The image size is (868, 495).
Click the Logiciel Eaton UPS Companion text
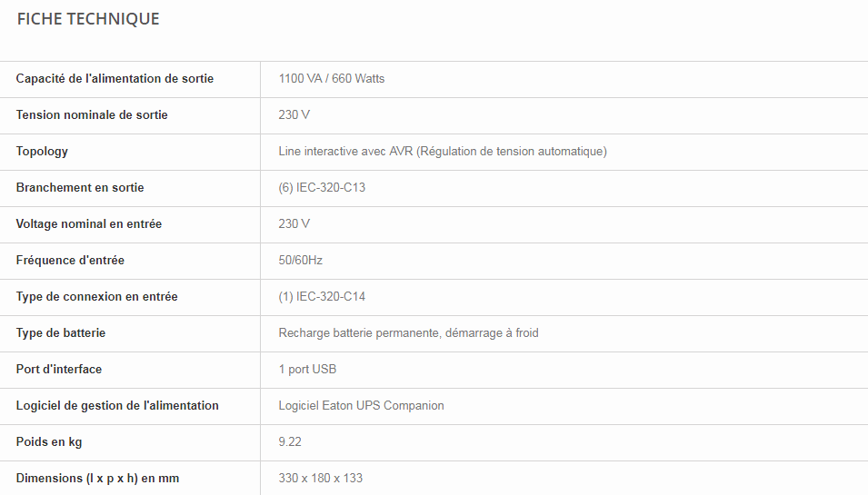click(361, 406)
